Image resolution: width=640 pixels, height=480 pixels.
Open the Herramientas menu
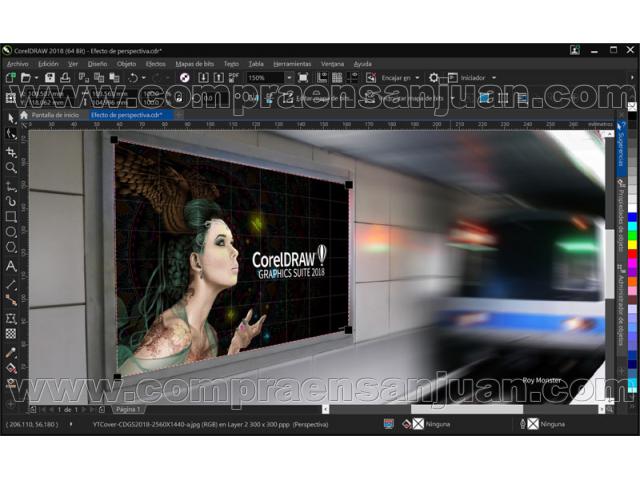tap(292, 64)
